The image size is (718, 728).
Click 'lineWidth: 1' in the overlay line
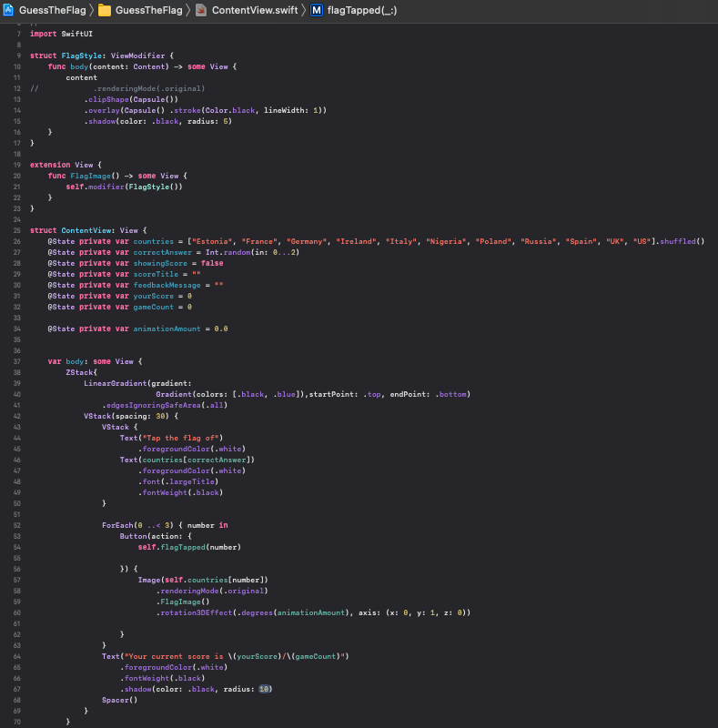[290, 110]
